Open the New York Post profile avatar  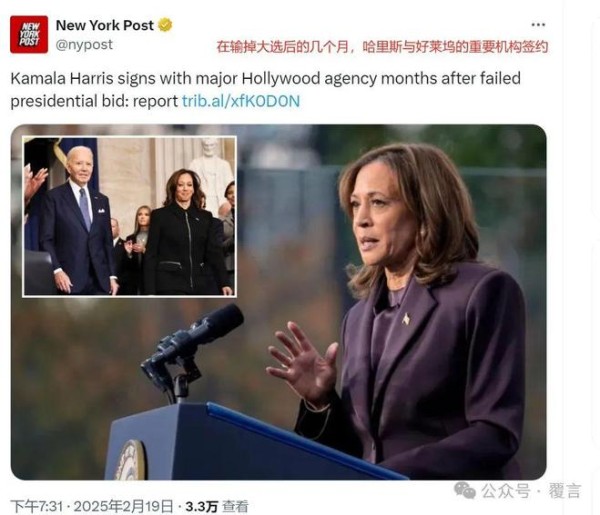pyautogui.click(x=29, y=34)
